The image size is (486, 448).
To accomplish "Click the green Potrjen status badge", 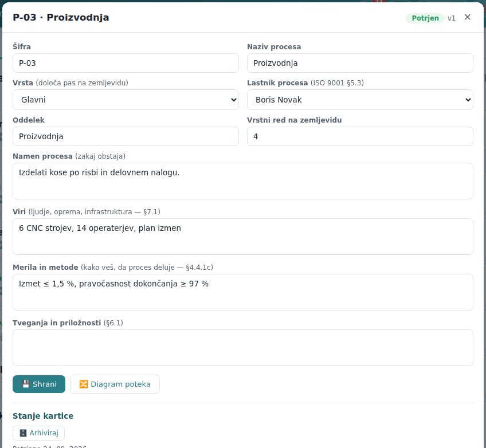I will pos(425,18).
